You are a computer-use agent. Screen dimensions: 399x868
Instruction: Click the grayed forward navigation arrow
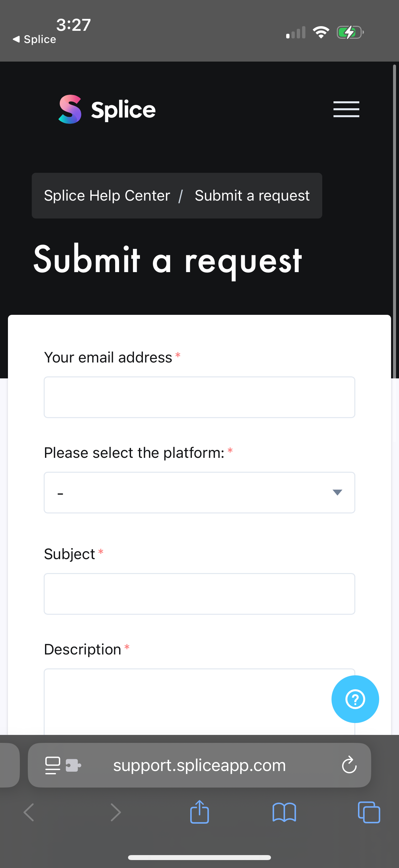tap(115, 812)
